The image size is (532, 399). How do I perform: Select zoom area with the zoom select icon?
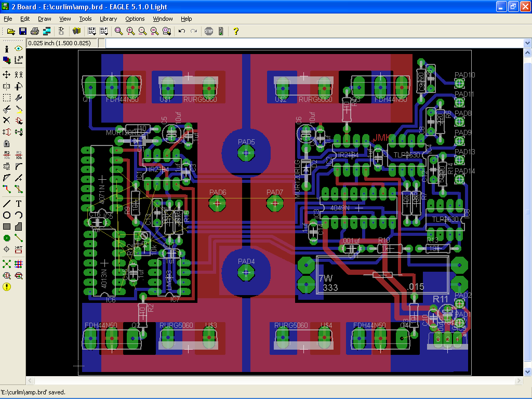[x=167, y=31]
